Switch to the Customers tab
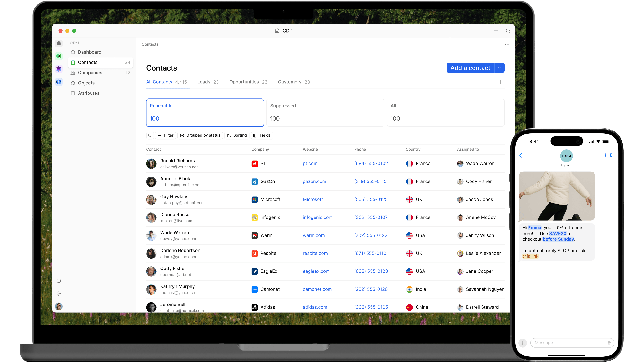The height and width of the screenshot is (362, 644). click(x=294, y=82)
